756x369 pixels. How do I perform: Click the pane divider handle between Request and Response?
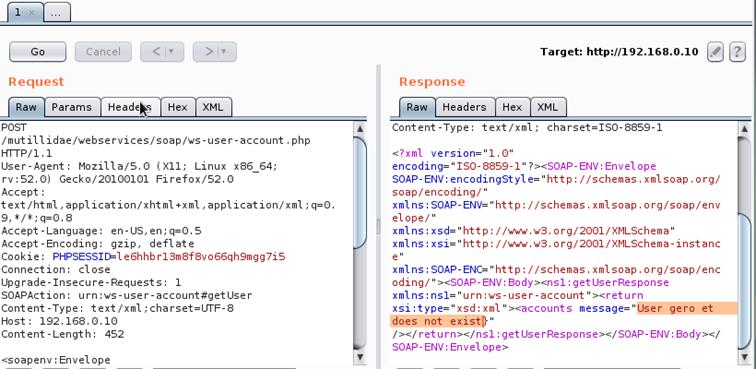click(378, 227)
